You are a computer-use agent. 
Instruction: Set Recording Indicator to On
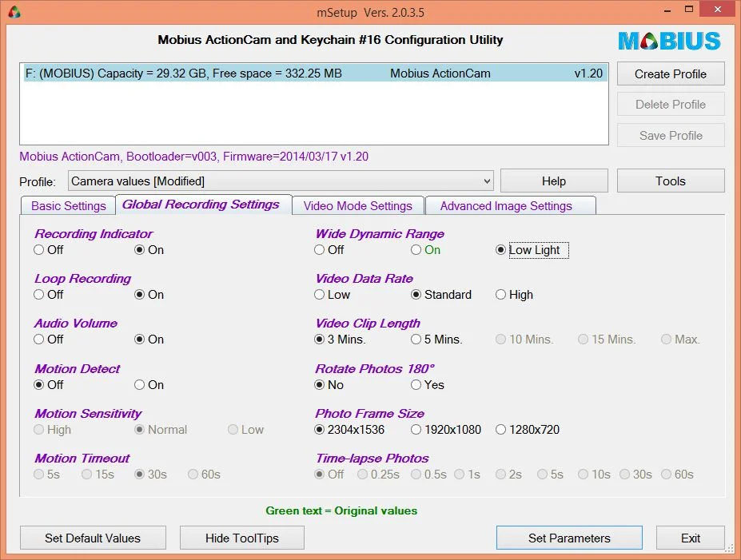point(149,250)
